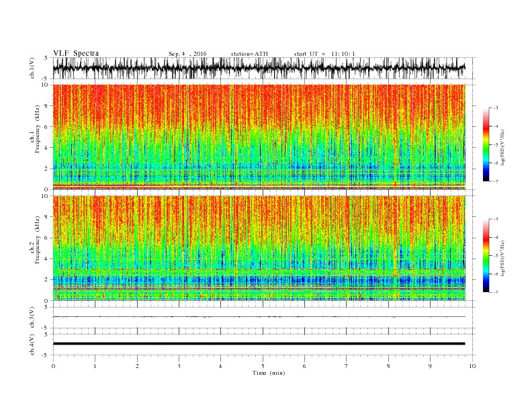Click the "6" kHz tick on ch.1 spectrogram
Screen dimensions: 532x411
tap(47, 127)
